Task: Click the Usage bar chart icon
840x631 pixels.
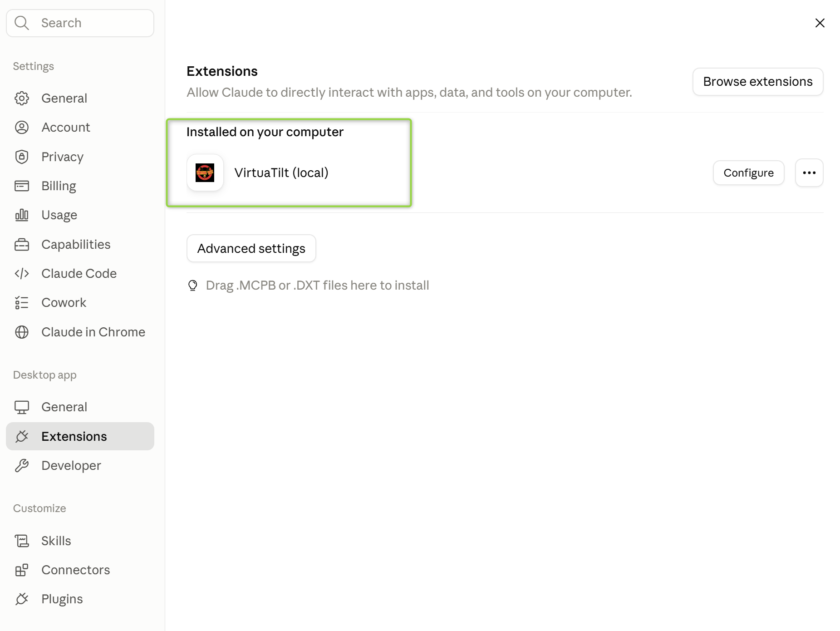Action: coord(22,215)
